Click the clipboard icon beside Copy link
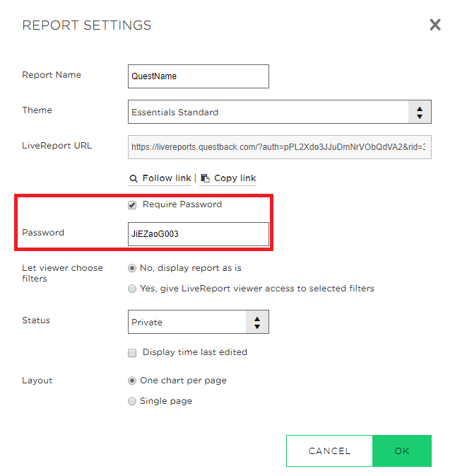 click(x=206, y=178)
